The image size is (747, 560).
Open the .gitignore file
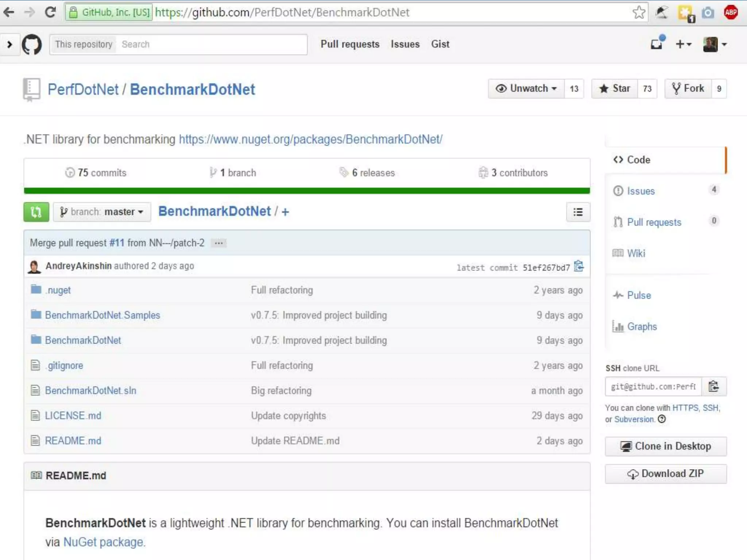(64, 365)
